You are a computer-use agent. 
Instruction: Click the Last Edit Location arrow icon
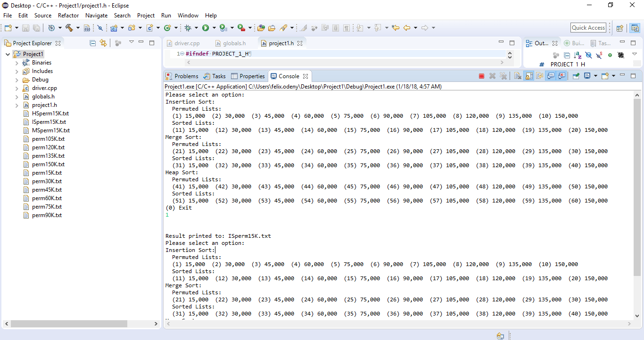point(396,28)
